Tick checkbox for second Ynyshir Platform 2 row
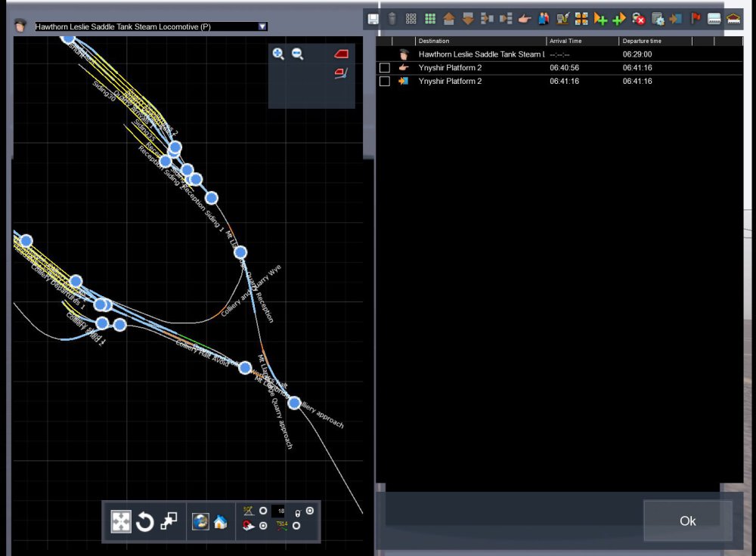The height and width of the screenshot is (556, 756). (x=385, y=82)
